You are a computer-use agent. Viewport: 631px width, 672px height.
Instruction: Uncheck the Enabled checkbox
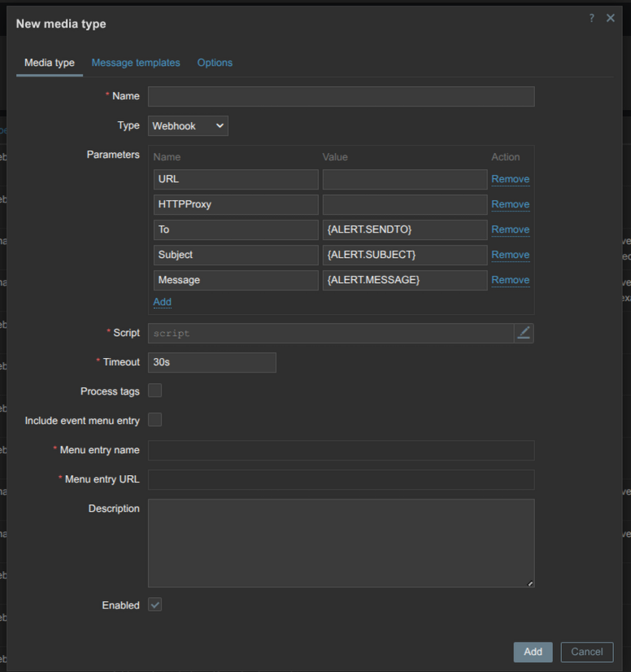(154, 604)
